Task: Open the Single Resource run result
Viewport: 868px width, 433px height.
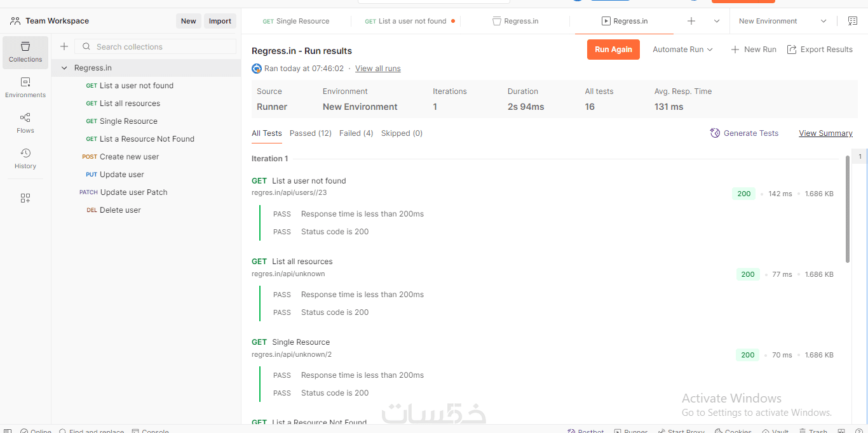Action: click(301, 342)
